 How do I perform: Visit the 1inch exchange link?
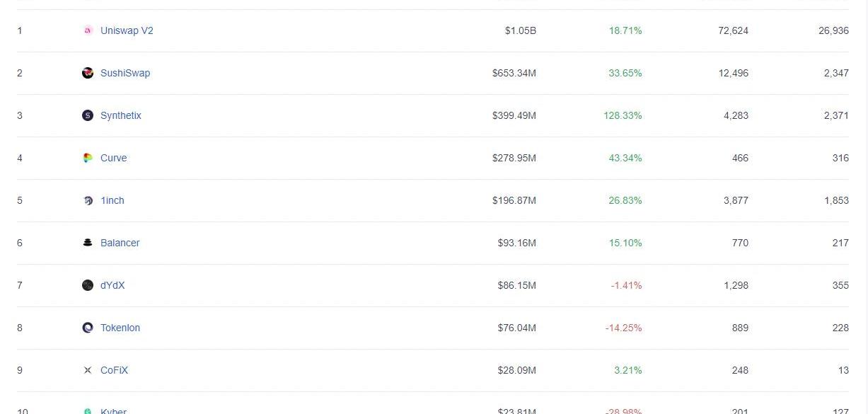(x=112, y=200)
